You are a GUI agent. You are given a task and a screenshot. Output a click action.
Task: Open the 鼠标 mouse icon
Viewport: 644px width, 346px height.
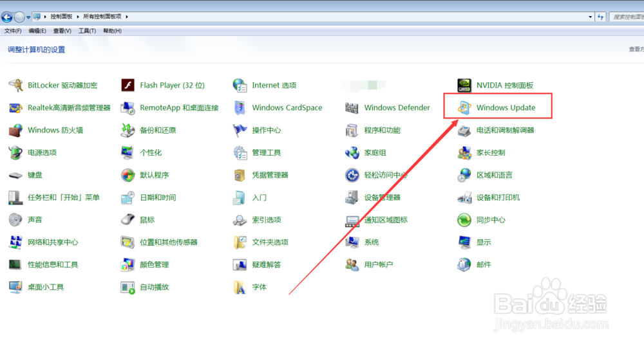128,220
